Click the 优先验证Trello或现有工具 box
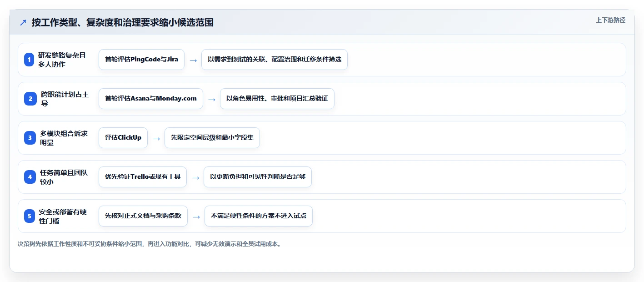The image size is (644, 282). [143, 177]
